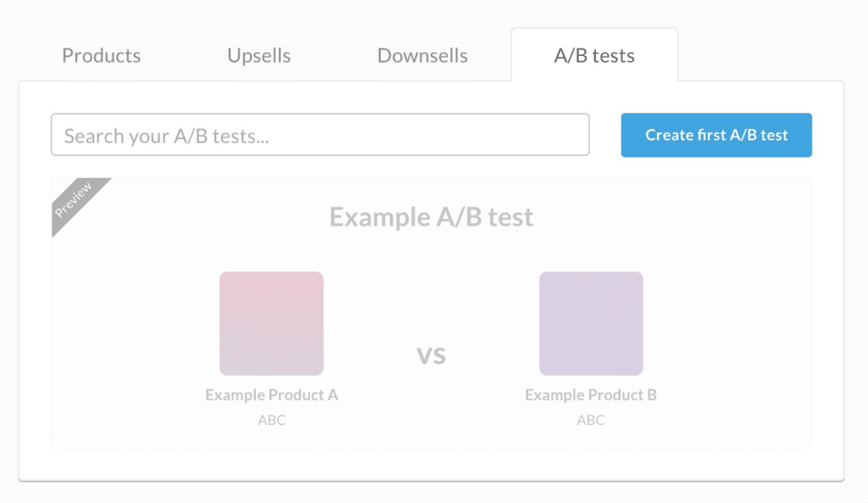Click inside the A/B tests search field

tap(320, 134)
